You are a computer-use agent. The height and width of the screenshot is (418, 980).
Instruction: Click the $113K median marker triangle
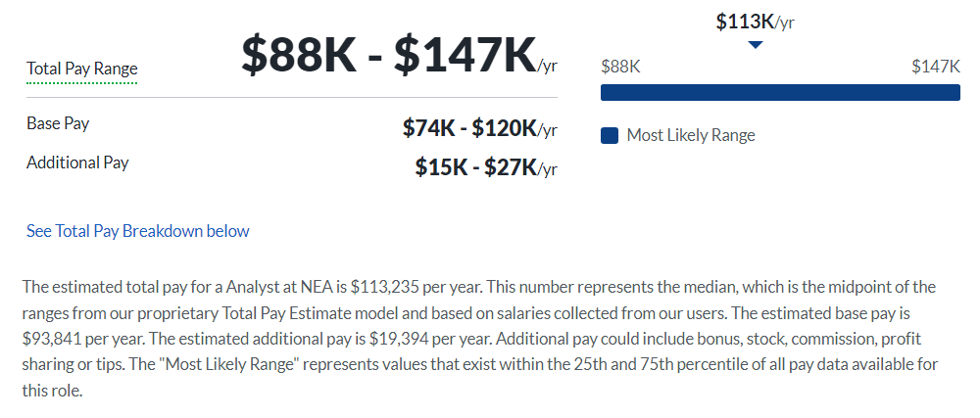click(756, 45)
